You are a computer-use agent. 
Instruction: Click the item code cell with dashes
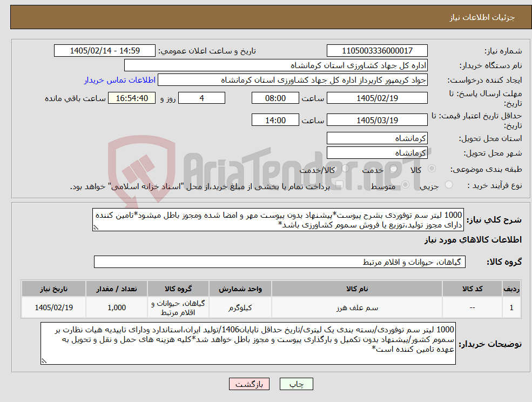point(472,307)
